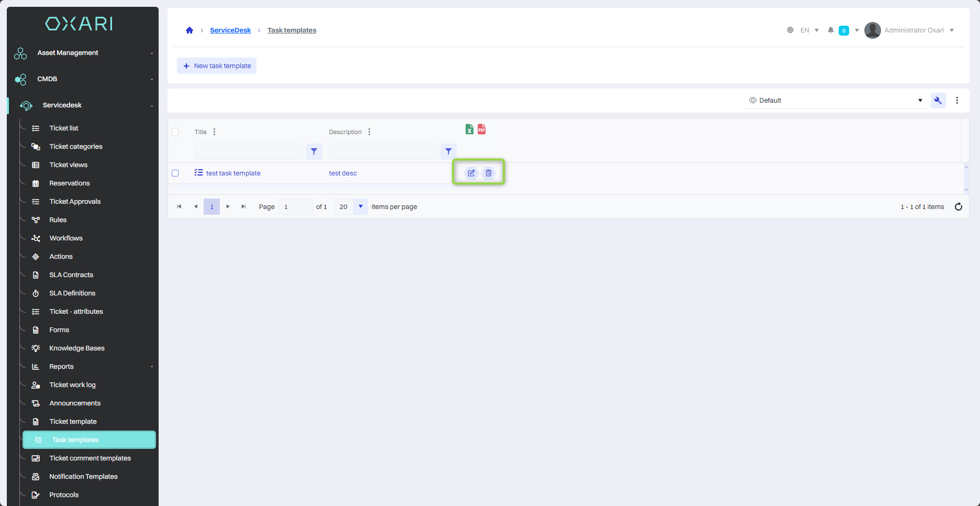
Task: Open the EN language selector
Action: [809, 30]
